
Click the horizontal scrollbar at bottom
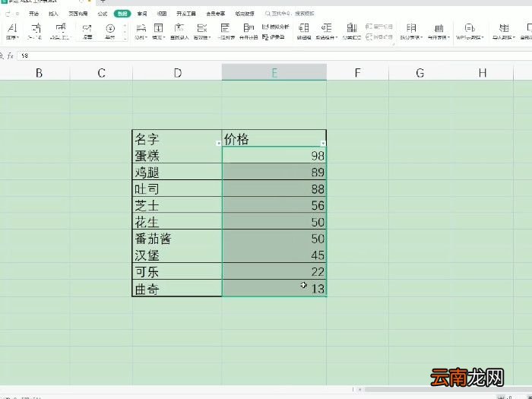tap(448, 389)
